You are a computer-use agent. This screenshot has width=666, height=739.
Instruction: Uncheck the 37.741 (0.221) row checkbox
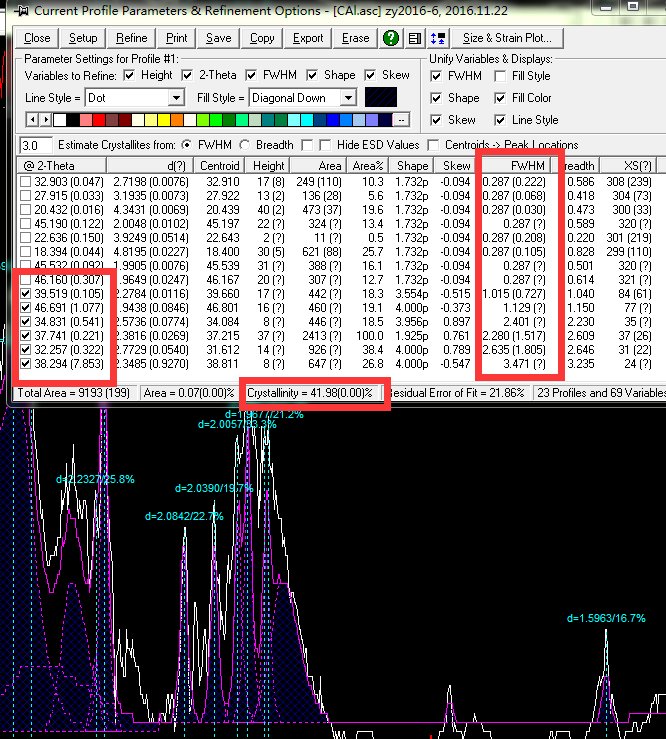point(25,336)
